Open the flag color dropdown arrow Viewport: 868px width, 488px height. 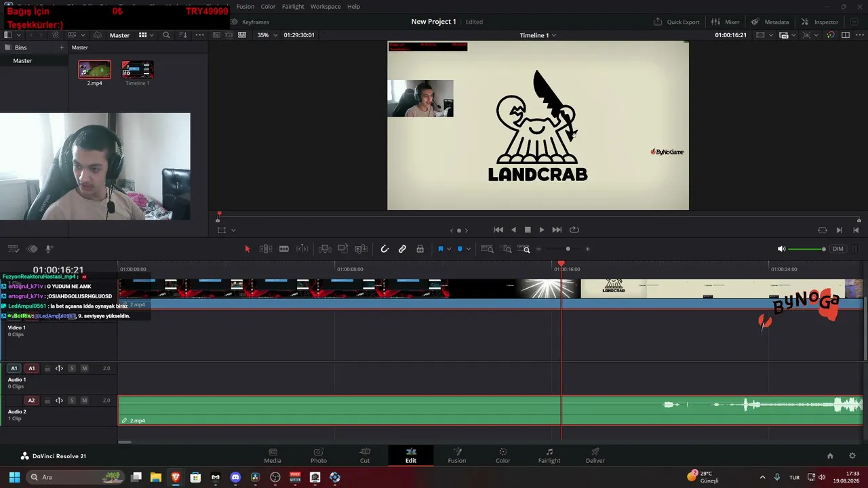click(448, 249)
